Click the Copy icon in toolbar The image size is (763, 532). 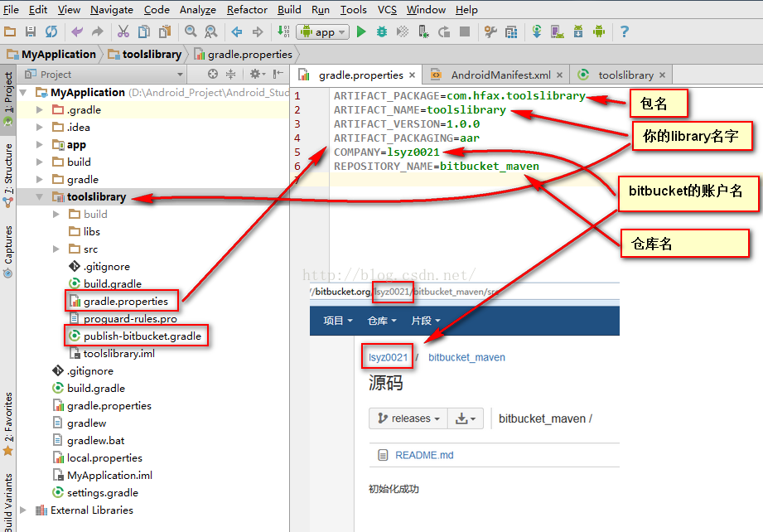[x=144, y=32]
